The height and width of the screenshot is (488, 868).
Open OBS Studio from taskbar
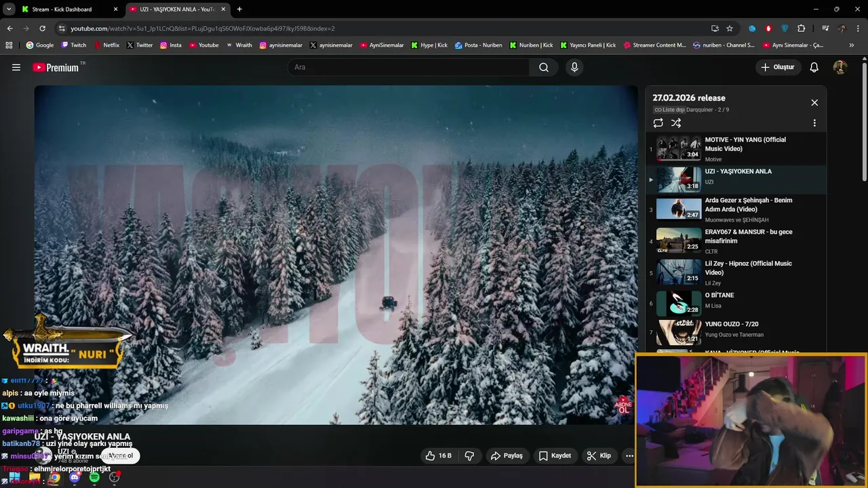(115, 477)
